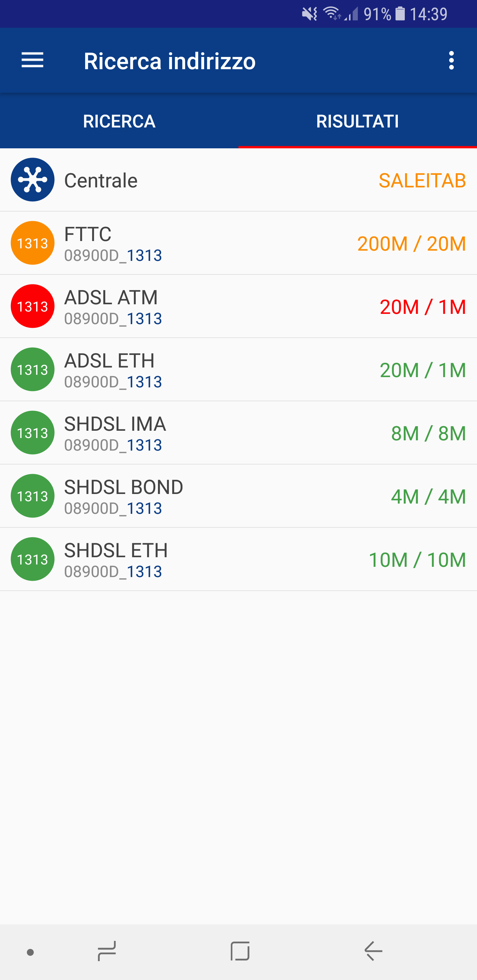The image size is (477, 980).
Task: Select the FTTC 200M / 20M speed
Action: click(411, 243)
